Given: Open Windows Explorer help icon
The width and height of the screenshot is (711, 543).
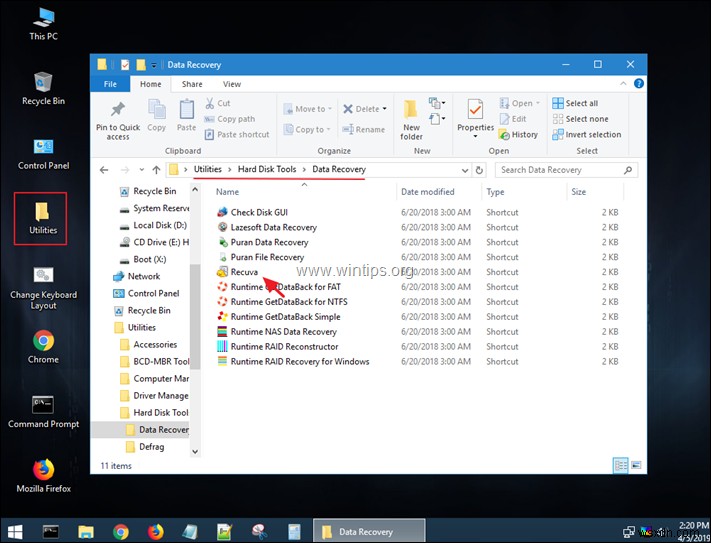Looking at the screenshot, I should pyautogui.click(x=638, y=83).
